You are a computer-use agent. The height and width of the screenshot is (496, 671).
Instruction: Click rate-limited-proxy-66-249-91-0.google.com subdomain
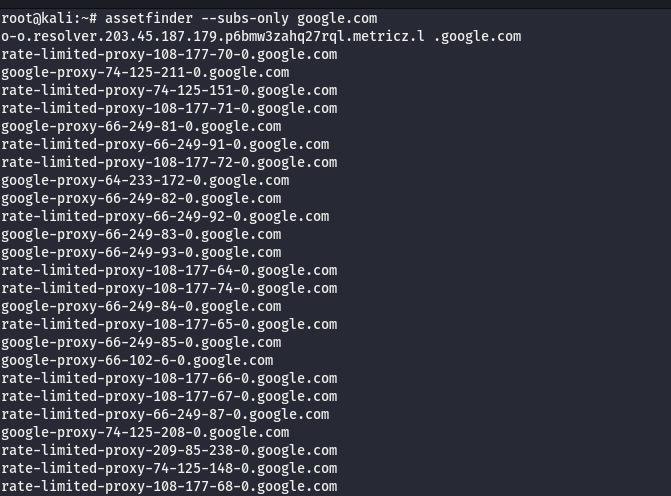165,144
